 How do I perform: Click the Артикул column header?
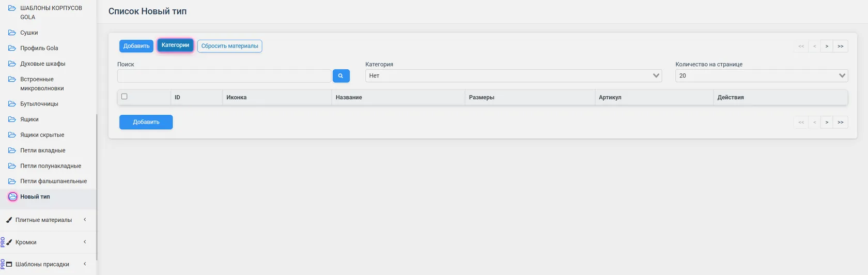(654, 97)
